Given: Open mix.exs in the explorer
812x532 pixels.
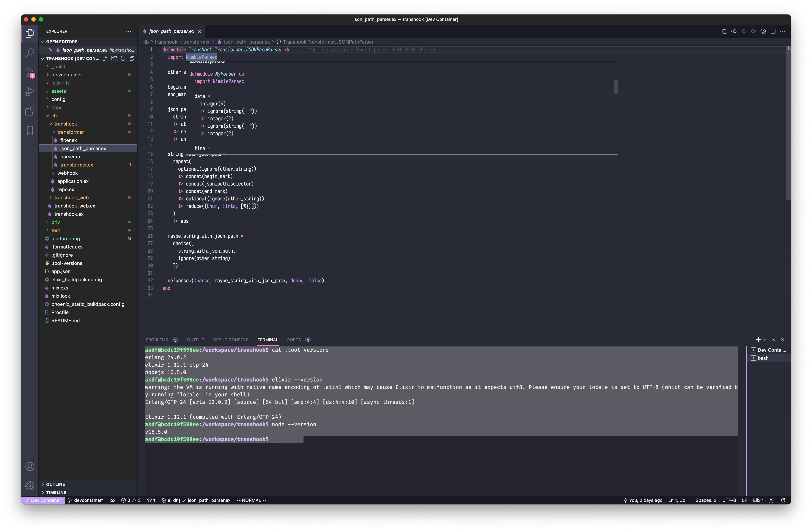Looking at the screenshot, I should coord(60,287).
